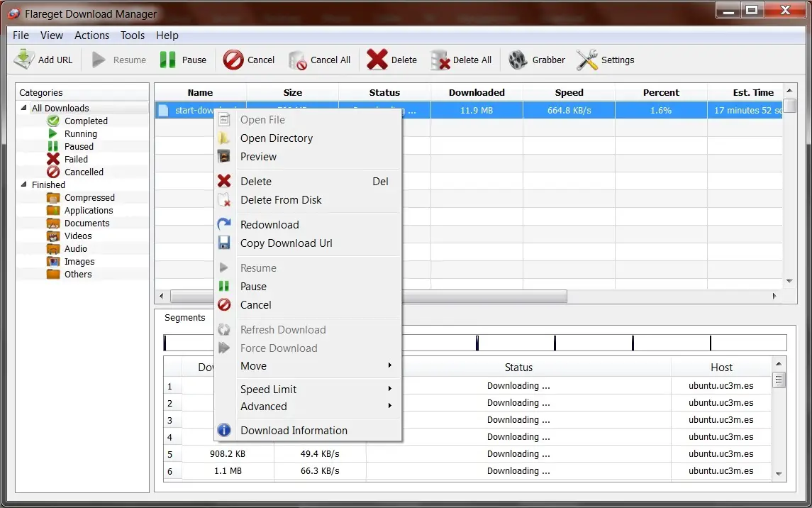Viewport: 812px width, 508px height.
Task: Click the Add URL toolbar icon
Action: tap(24, 60)
